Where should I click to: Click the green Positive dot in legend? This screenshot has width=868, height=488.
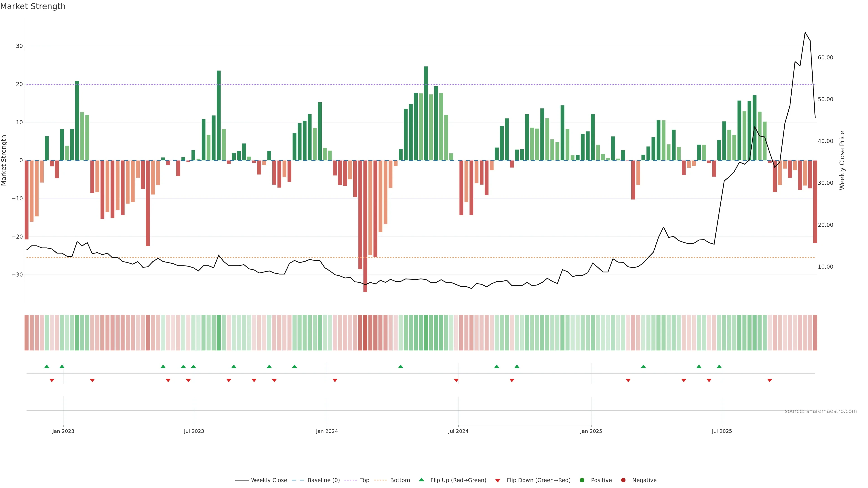click(x=582, y=480)
